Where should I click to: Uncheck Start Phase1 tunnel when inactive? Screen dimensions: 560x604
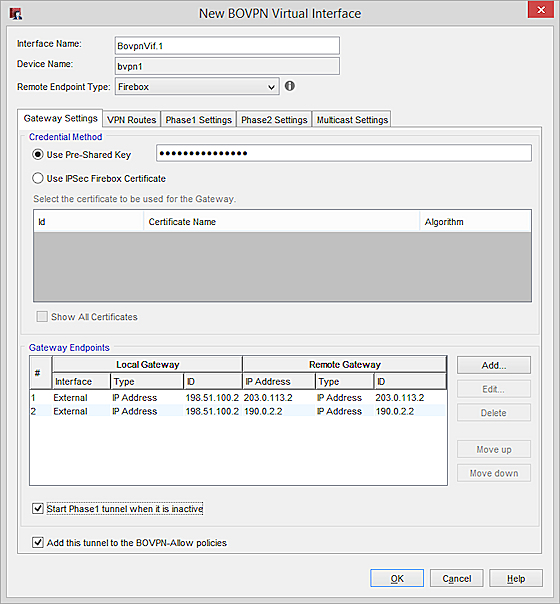(38, 508)
